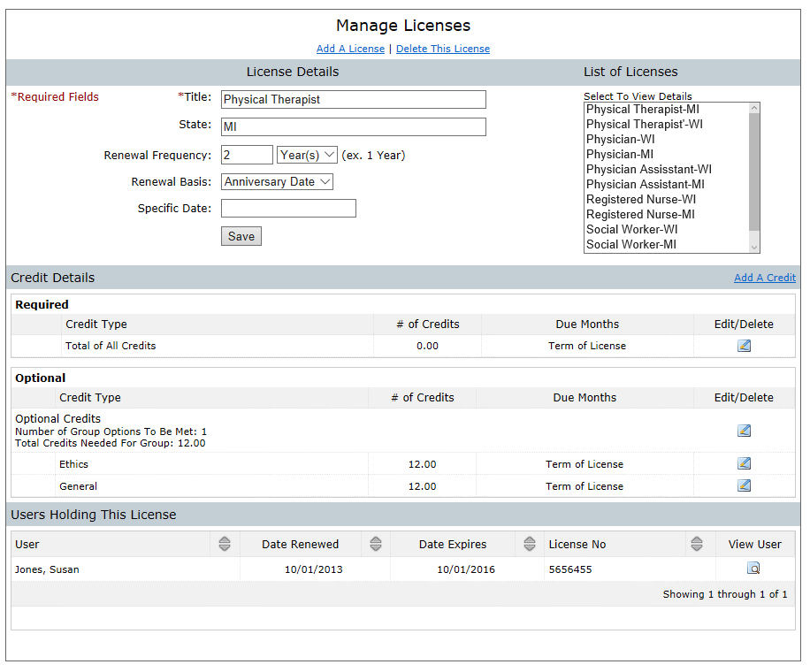810x672 pixels.
Task: Open the Renewal Basis dropdown
Action: pos(277,181)
